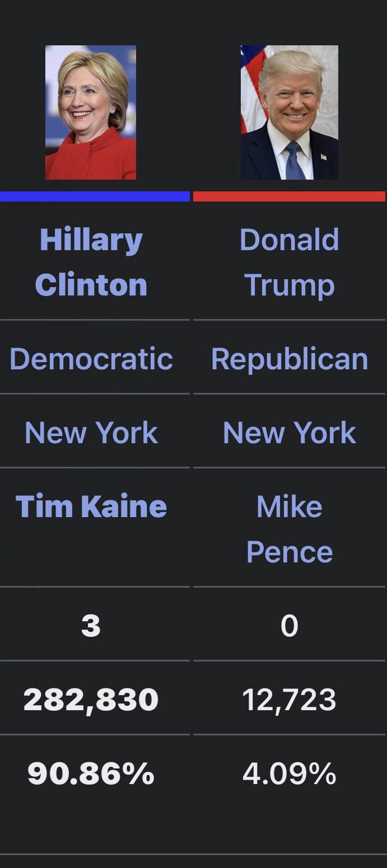This screenshot has width=387, height=868.
Task: Open the Democratic party link
Action: click(91, 359)
